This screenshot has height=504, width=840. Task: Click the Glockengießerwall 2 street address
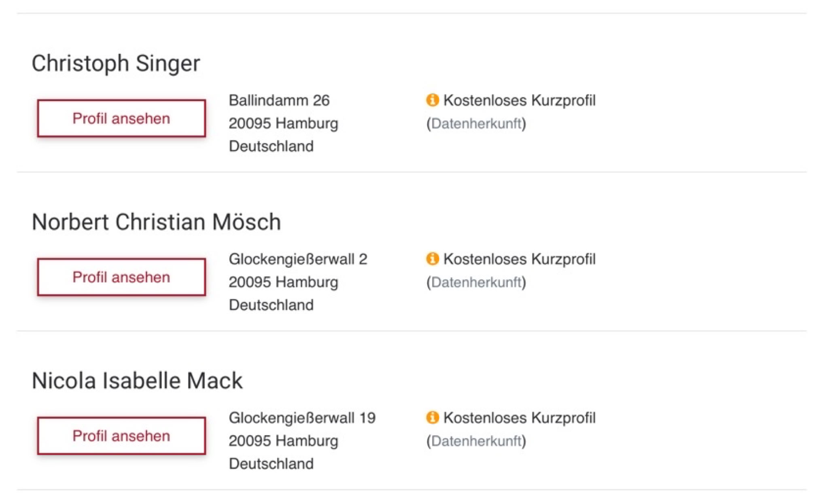298,259
